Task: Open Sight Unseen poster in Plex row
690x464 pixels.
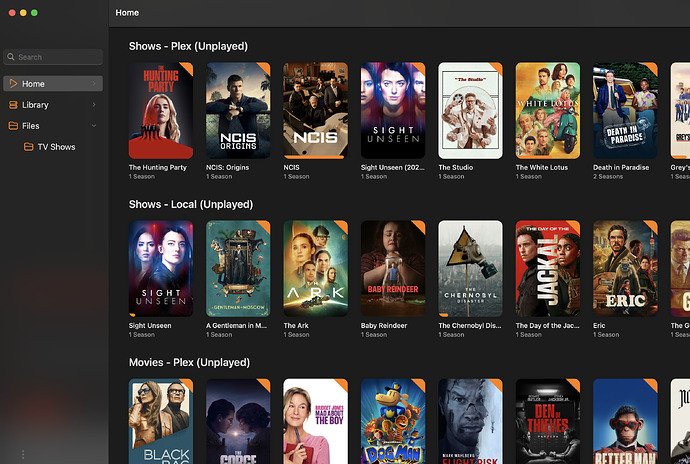Action: (393, 110)
